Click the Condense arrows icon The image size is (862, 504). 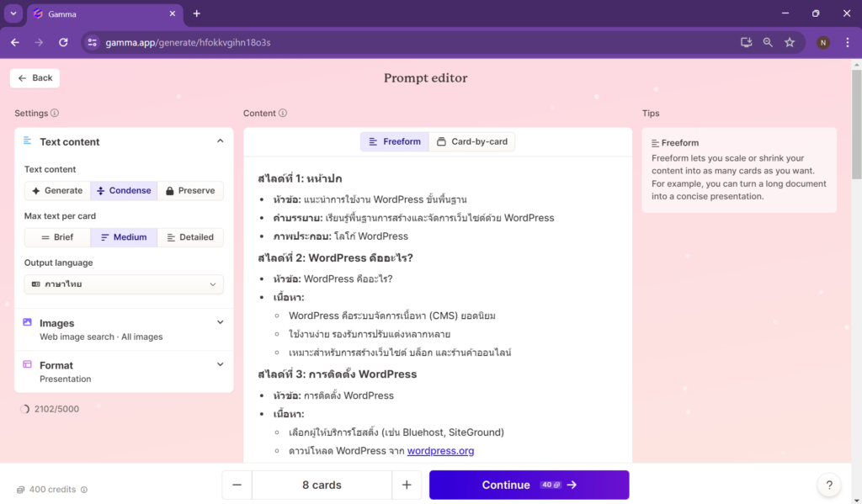pos(101,191)
